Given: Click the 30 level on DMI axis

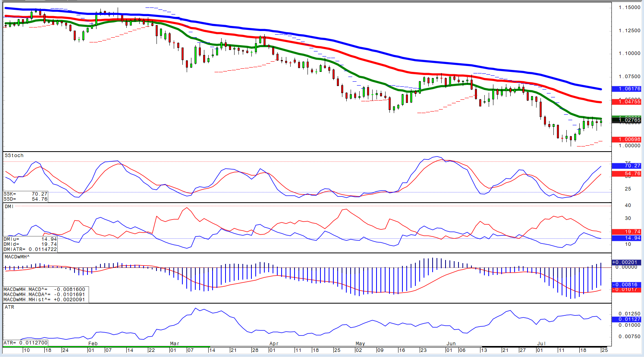Looking at the screenshot, I should 628,218.
